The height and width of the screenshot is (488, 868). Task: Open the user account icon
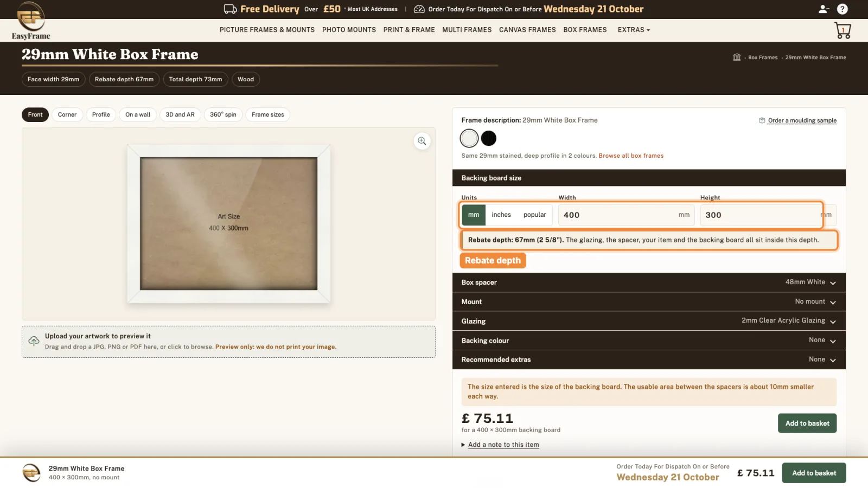point(824,9)
